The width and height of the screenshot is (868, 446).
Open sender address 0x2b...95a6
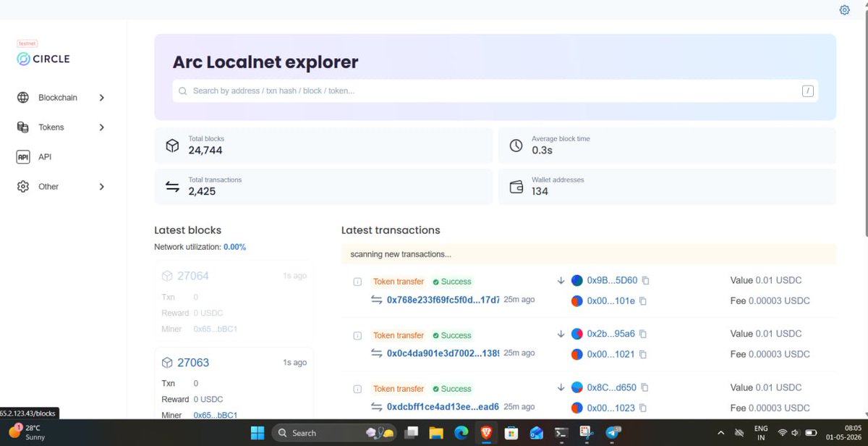[610, 334]
